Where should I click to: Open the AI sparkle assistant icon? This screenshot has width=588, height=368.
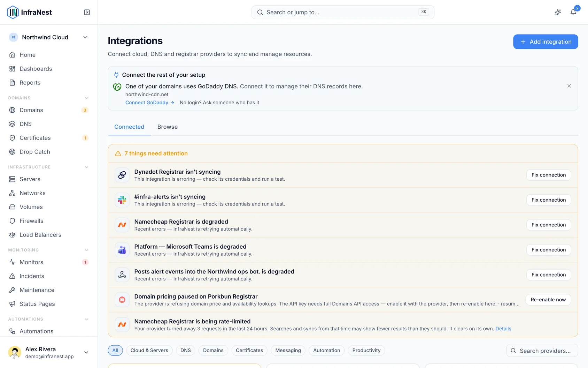[558, 12]
